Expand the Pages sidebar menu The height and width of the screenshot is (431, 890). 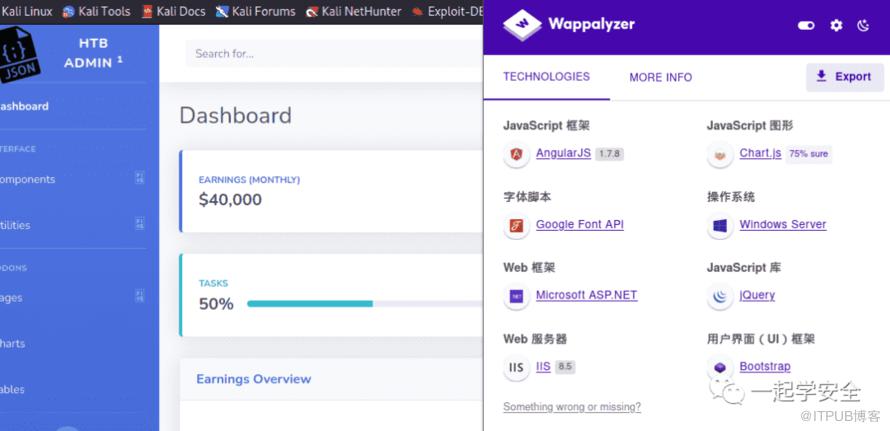[73, 297]
